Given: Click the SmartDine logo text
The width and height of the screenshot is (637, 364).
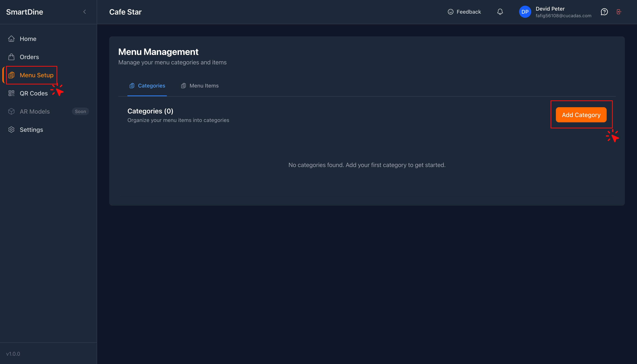Looking at the screenshot, I should 24,12.
